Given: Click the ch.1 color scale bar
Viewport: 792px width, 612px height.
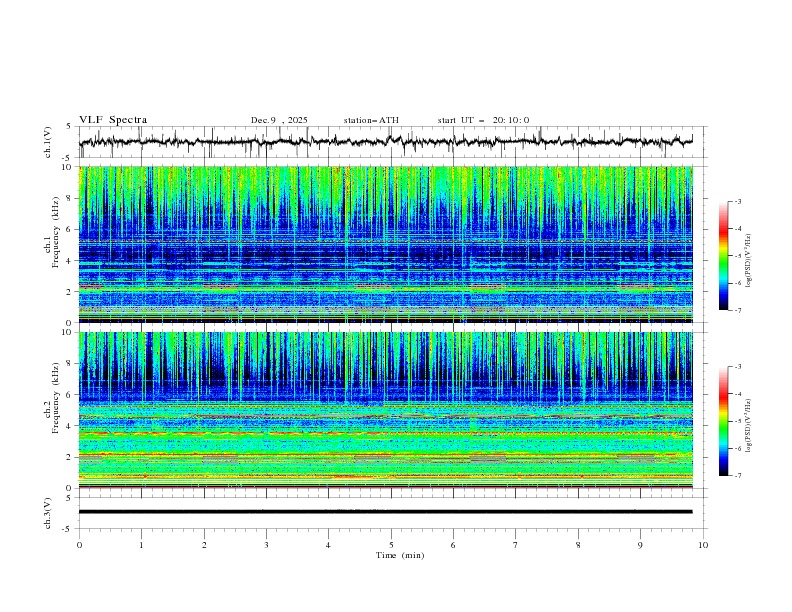Looking at the screenshot, I should 724,256.
